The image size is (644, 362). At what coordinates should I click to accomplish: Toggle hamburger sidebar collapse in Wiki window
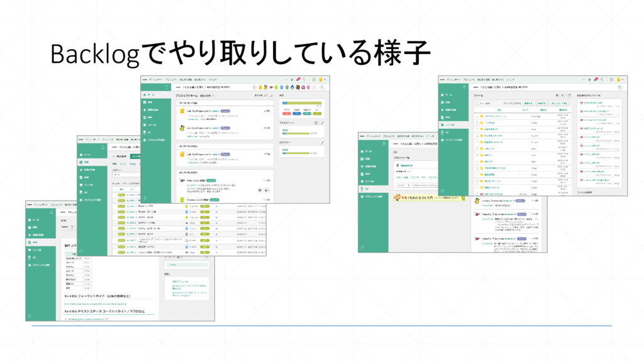click(52, 212)
